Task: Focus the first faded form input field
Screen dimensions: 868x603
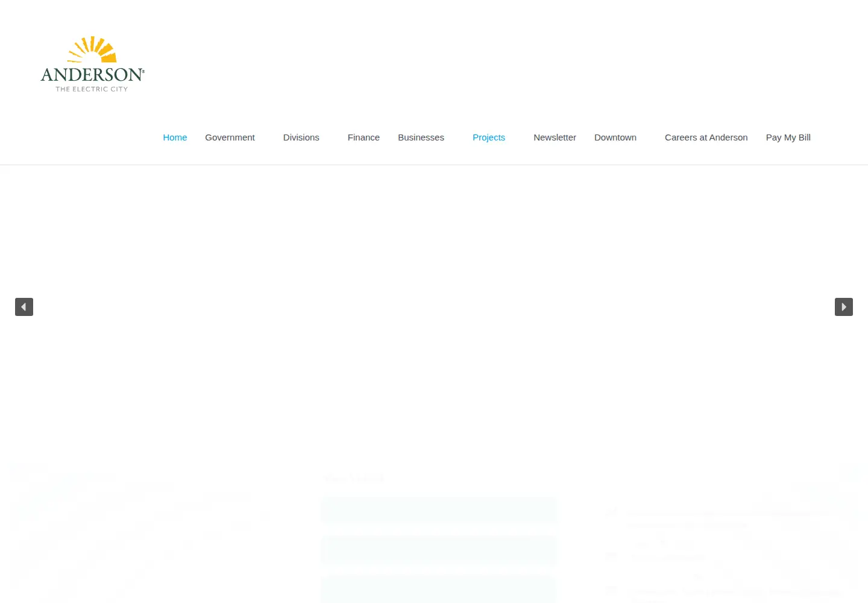Action: tap(439, 510)
